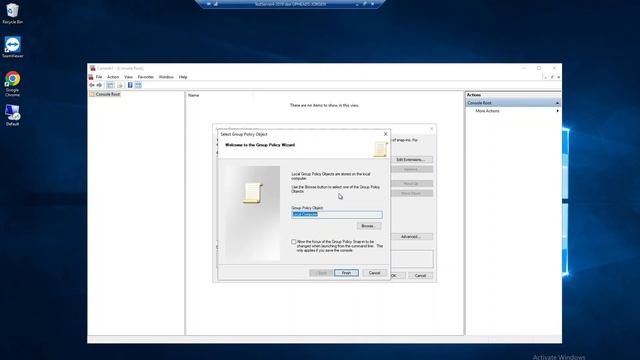Image resolution: width=640 pixels, height=360 pixels.
Task: Click the Browse button in the wizard
Action: (369, 226)
